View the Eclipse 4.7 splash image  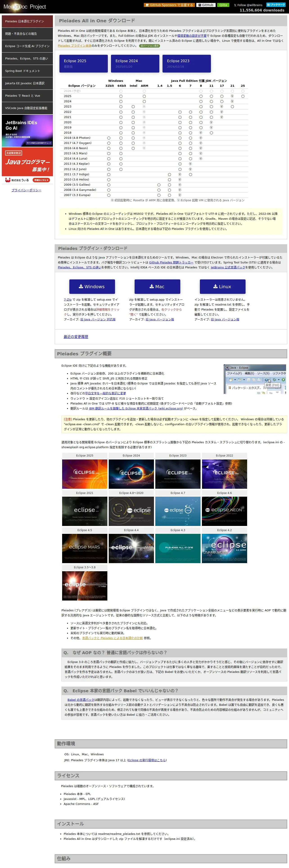point(178,511)
